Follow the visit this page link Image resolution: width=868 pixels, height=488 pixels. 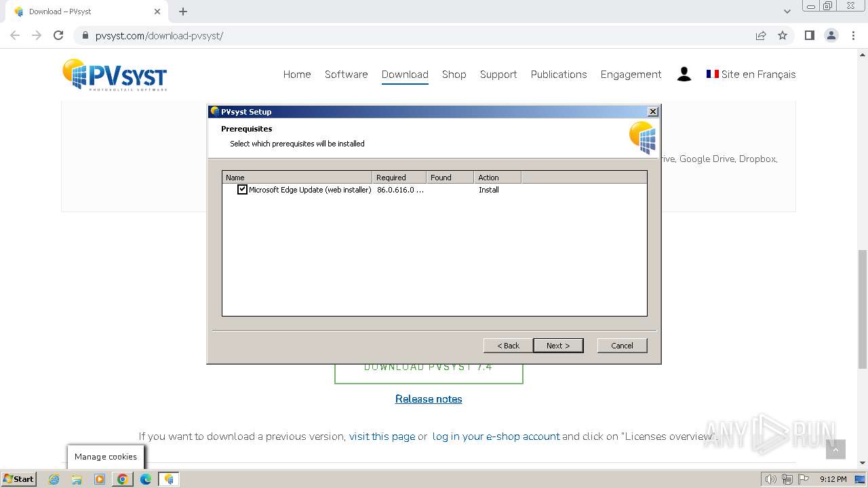(382, 436)
